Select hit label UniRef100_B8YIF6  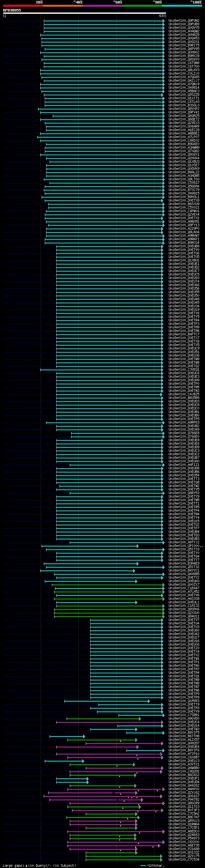[184, 750]
